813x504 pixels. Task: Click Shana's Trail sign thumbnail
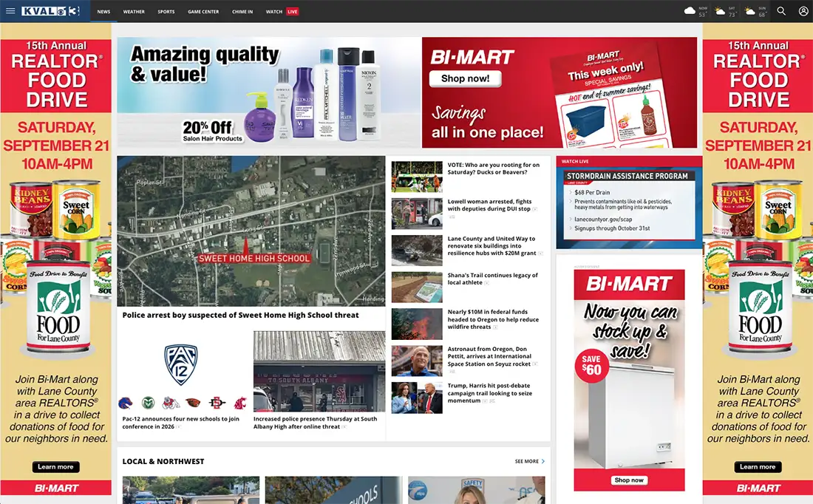click(417, 287)
